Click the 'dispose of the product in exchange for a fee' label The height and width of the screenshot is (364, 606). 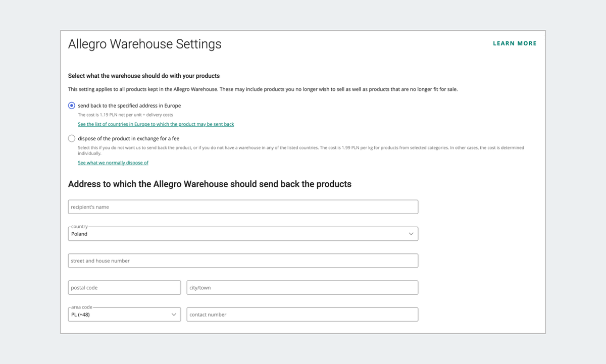coord(128,138)
